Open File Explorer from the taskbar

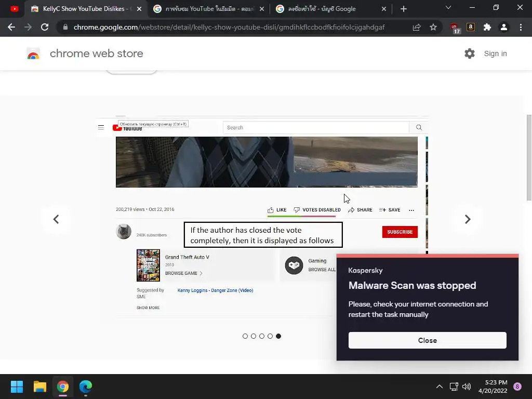coord(39,387)
